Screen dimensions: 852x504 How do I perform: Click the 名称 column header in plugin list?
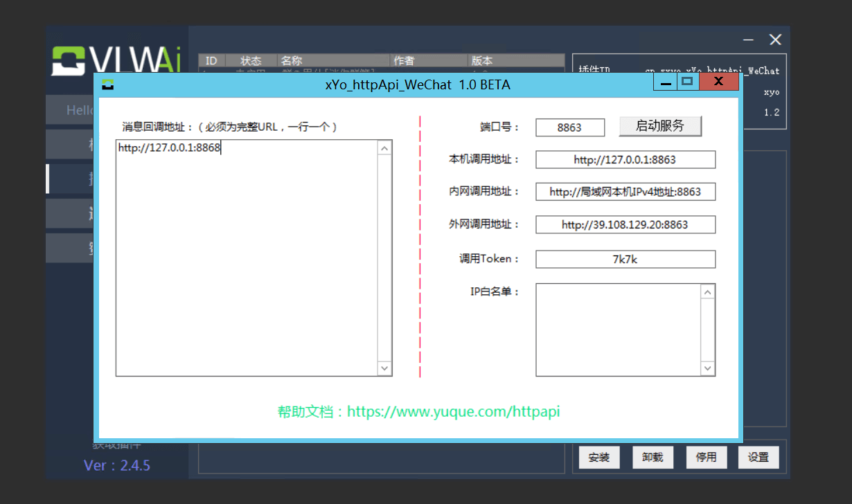click(x=291, y=60)
